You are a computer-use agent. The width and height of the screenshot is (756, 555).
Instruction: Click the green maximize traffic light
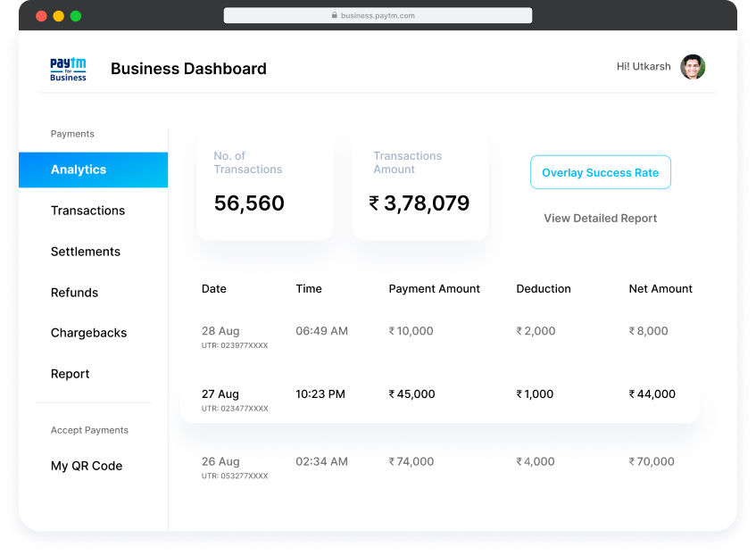coord(74,15)
